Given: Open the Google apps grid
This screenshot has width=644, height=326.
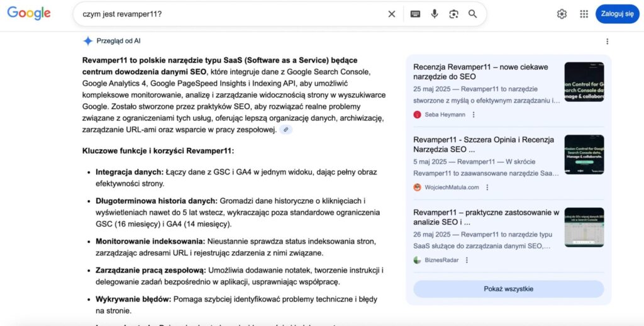Looking at the screenshot, I should [584, 14].
